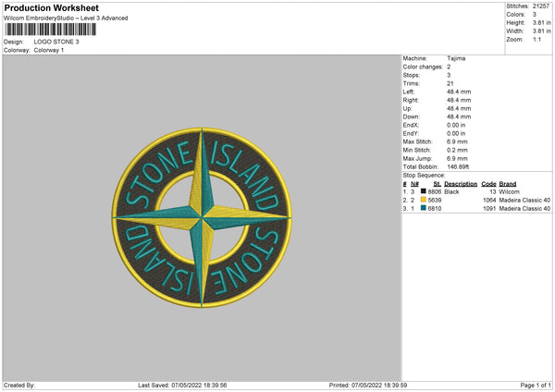555x392 pixels.
Task: Click the Color changes value 2
Action: (449, 67)
